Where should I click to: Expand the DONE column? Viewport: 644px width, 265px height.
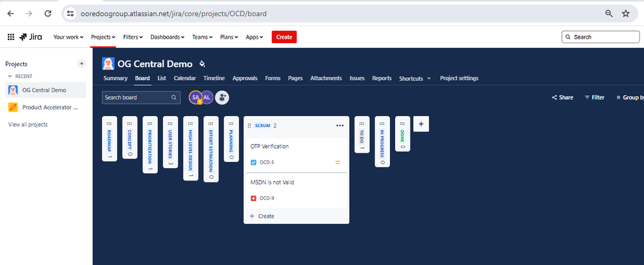402,134
